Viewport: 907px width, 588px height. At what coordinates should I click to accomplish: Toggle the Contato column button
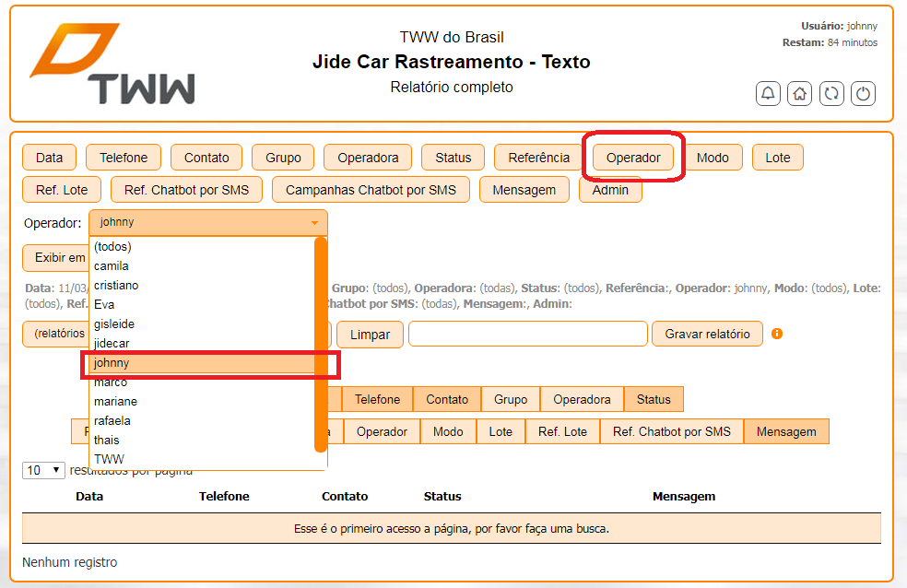pyautogui.click(x=447, y=399)
